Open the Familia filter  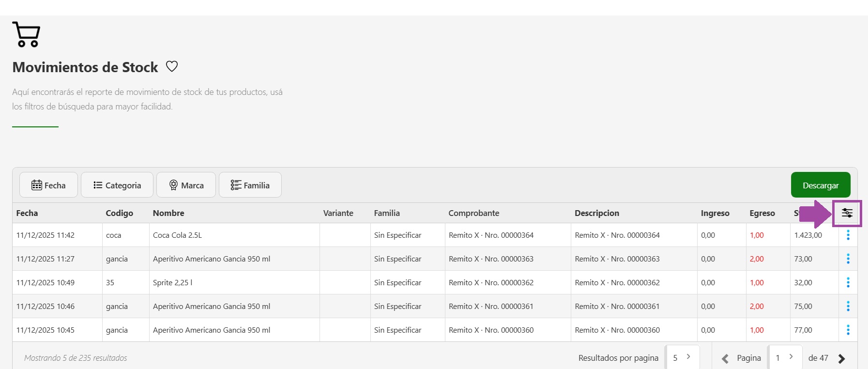pos(250,185)
